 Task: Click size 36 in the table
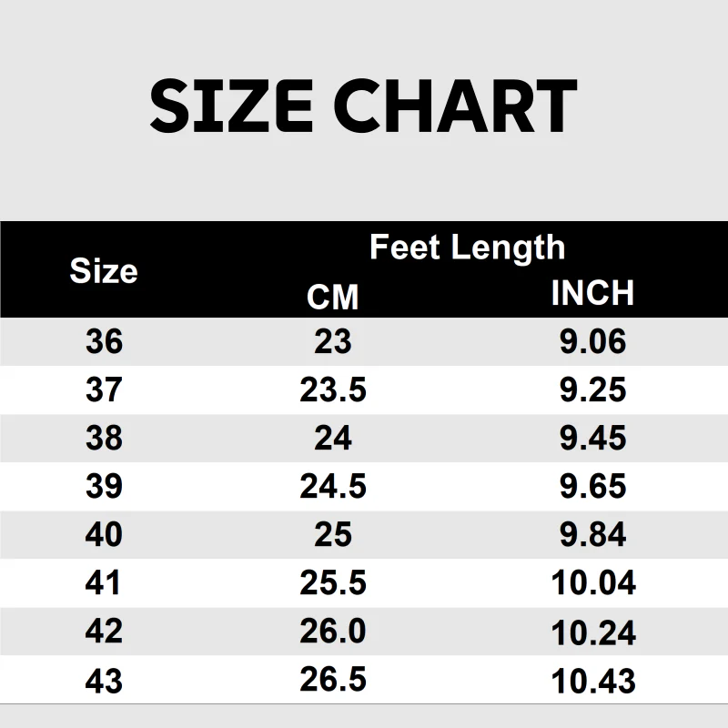pos(104,341)
